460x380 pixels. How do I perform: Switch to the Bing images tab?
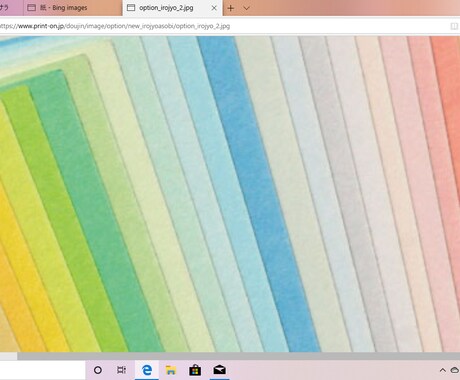[x=73, y=8]
